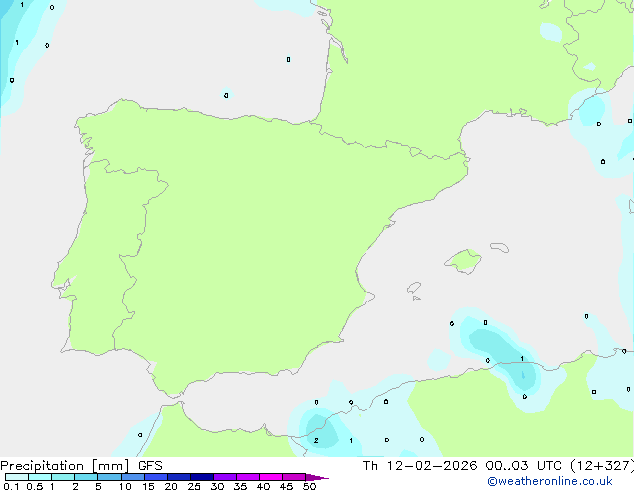This screenshot has width=634, height=490.
Task: Click legend tick label '40'
Action: 263,486
